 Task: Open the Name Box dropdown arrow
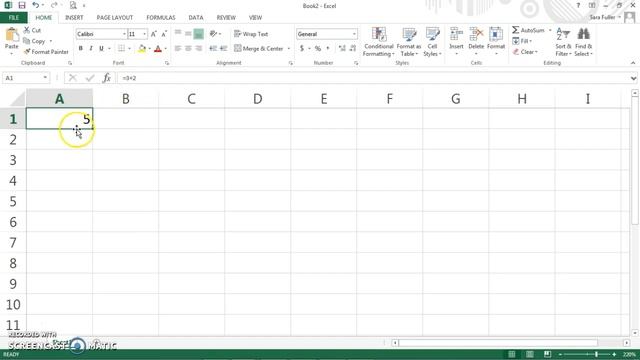45,78
